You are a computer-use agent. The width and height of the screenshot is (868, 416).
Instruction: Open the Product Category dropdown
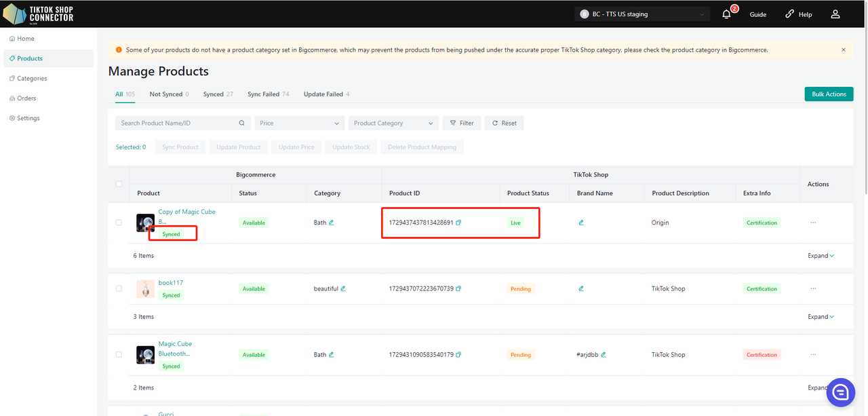[393, 124]
